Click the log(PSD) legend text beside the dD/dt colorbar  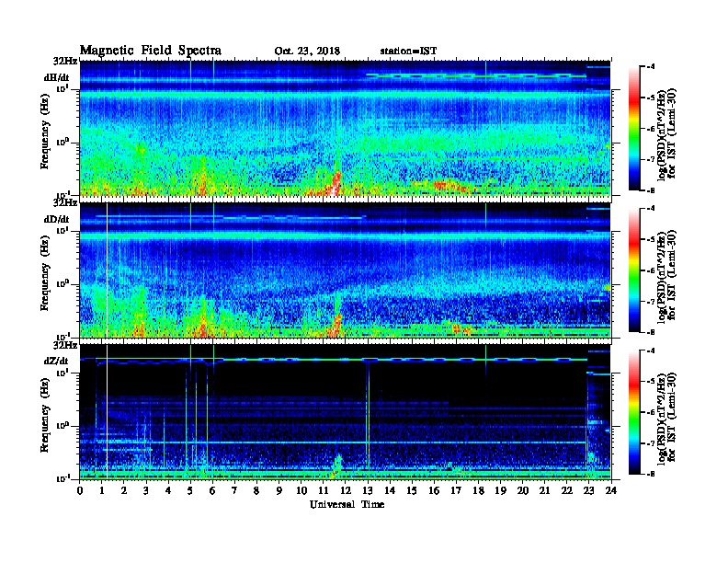(x=665, y=277)
